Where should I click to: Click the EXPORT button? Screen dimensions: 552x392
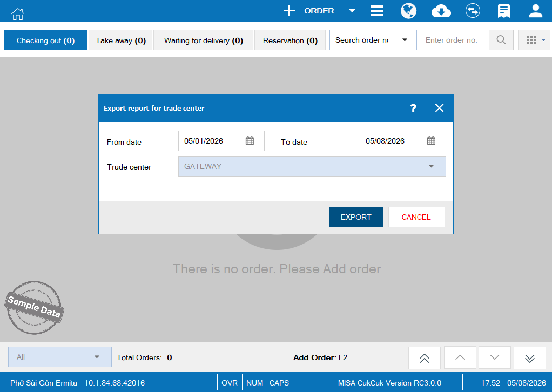pos(356,217)
